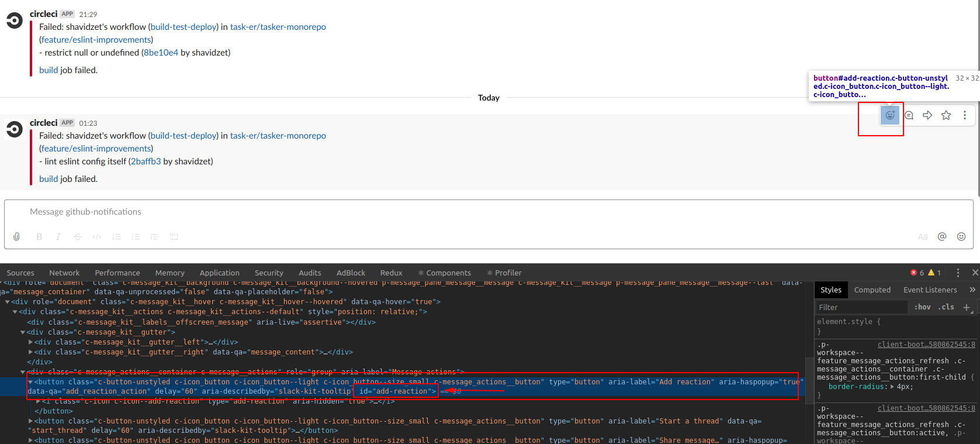Toggle bold formatting in the composer
Viewport: 980px width, 444px height.
tap(39, 236)
